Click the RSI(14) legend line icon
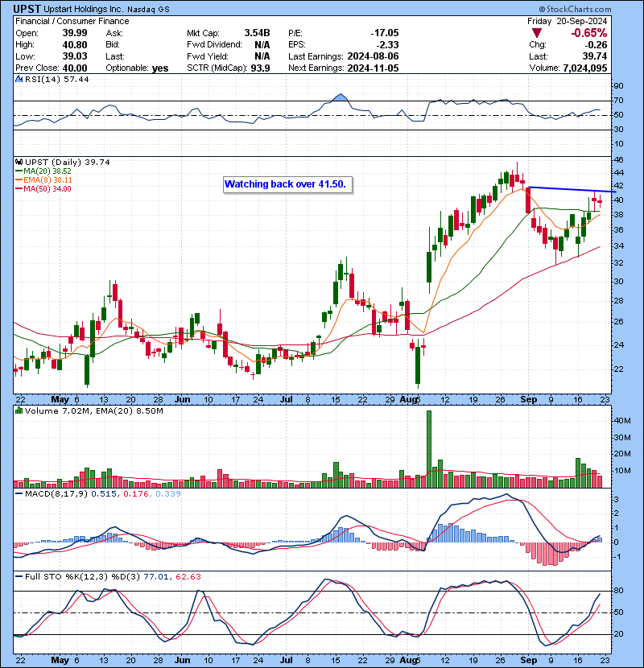This screenshot has height=668, width=644. click(x=19, y=80)
